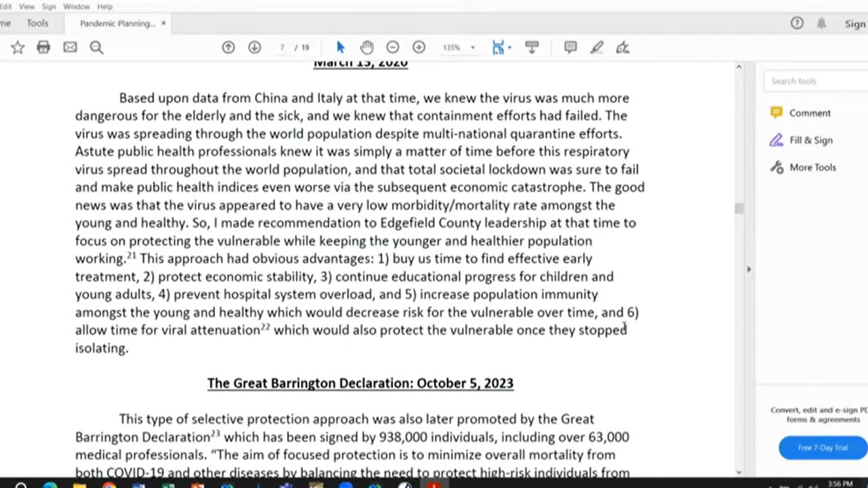Zoom in with the plus circle
Image resolution: width=868 pixels, height=488 pixels.
[419, 47]
